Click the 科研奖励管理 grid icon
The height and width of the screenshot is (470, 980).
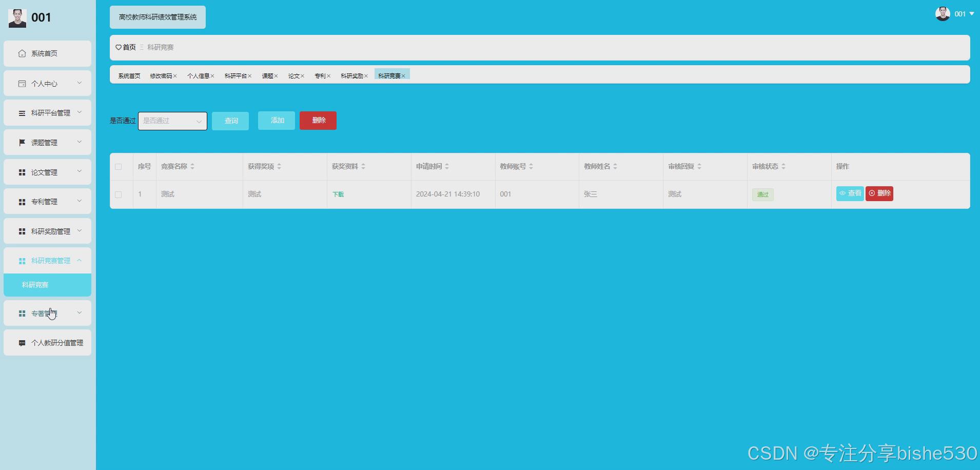click(22, 231)
